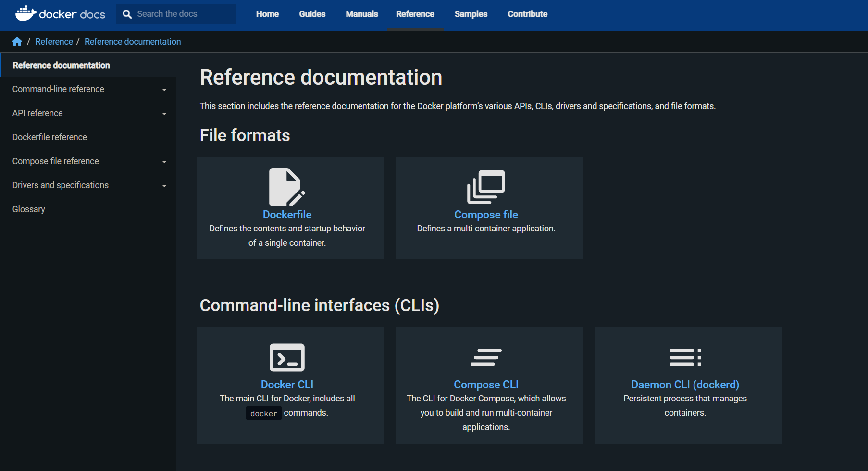This screenshot has width=868, height=471.
Task: Click the Dockerfile document icon
Action: pos(287,187)
